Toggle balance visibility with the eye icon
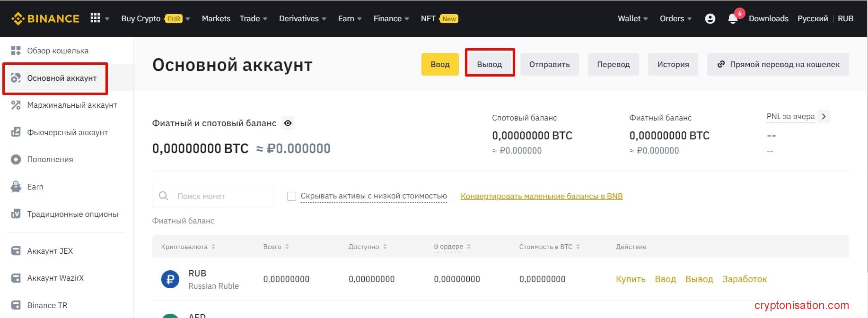Viewport: 868px width, 318px height. click(x=288, y=123)
